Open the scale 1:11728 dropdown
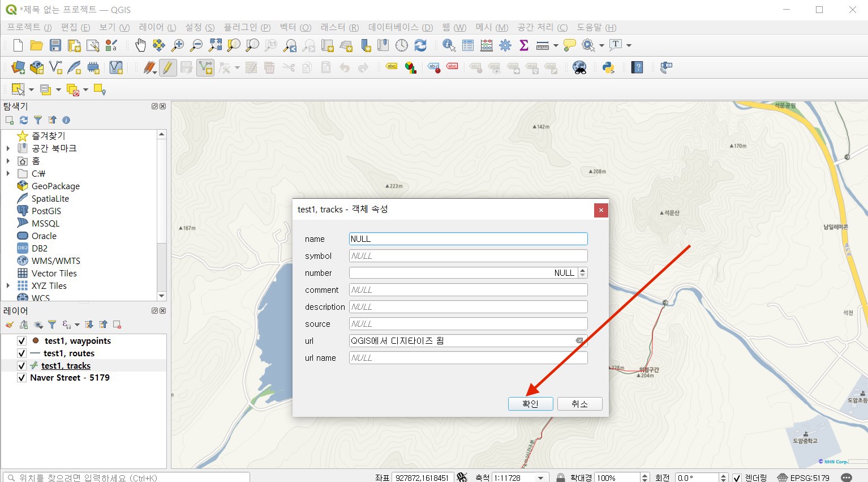868x482 pixels. 541,478
